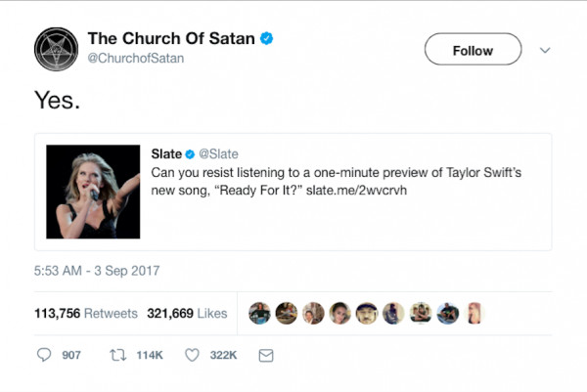Open The Church Of Satan profile name
The image size is (587, 392).
click(x=171, y=39)
